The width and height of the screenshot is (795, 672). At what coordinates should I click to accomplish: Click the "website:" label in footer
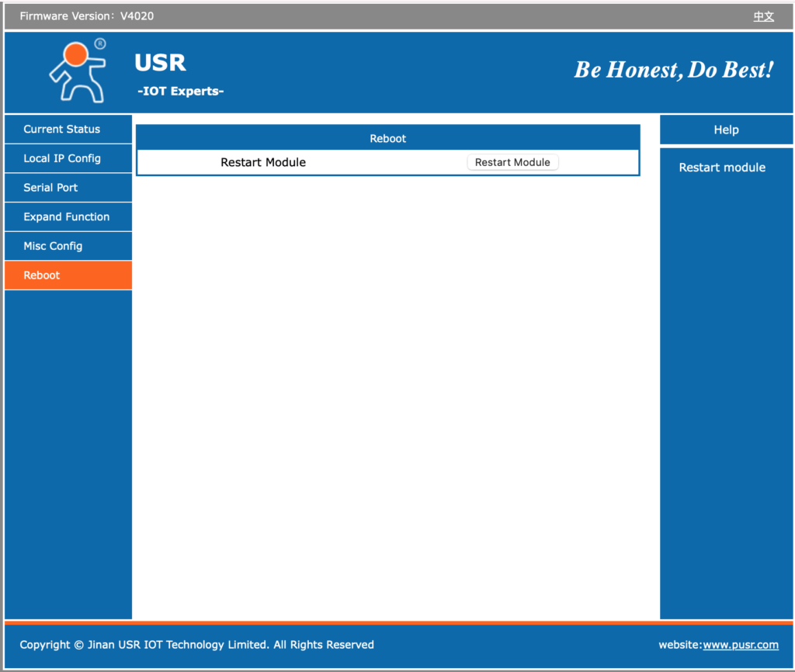pos(680,645)
